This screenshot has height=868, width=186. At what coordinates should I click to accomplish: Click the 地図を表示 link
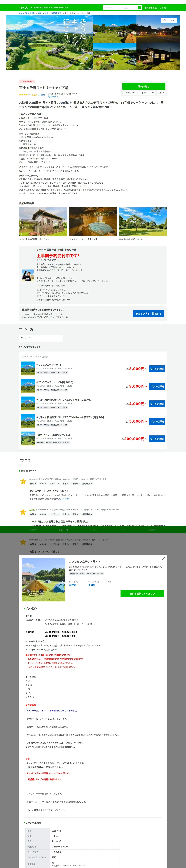click(x=53, y=97)
